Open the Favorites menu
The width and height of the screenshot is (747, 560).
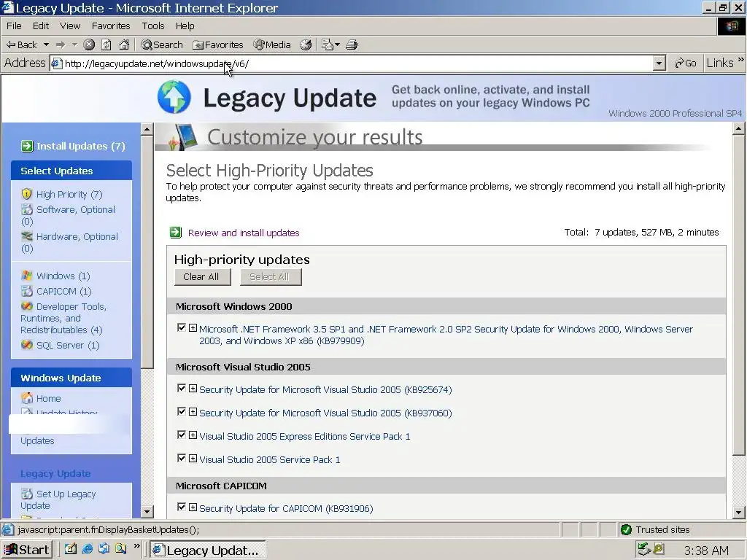click(111, 26)
